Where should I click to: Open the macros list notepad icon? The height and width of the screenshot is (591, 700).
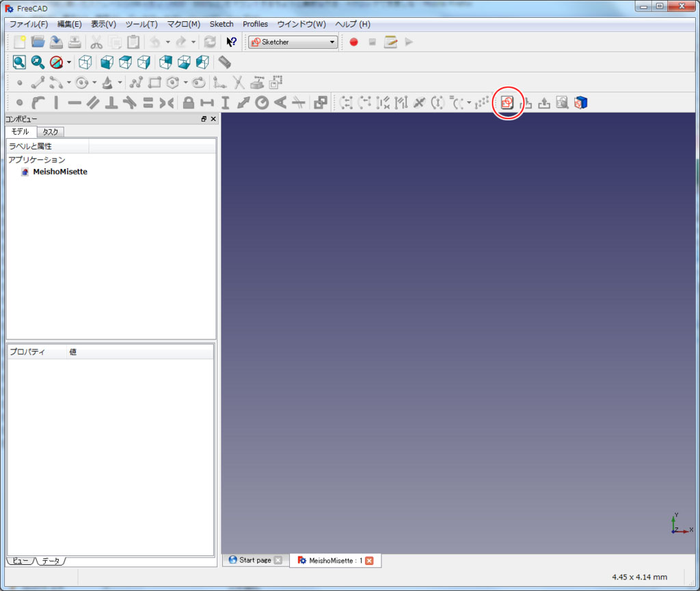click(390, 42)
